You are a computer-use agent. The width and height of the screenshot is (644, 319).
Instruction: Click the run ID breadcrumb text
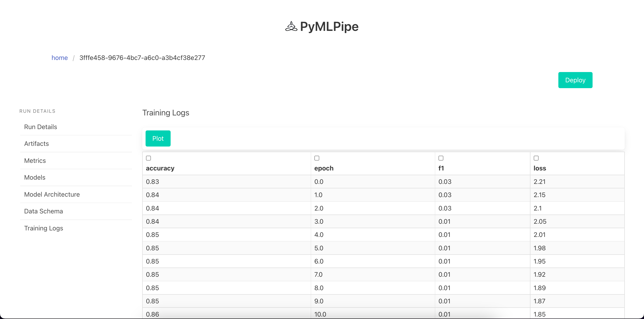click(x=142, y=58)
